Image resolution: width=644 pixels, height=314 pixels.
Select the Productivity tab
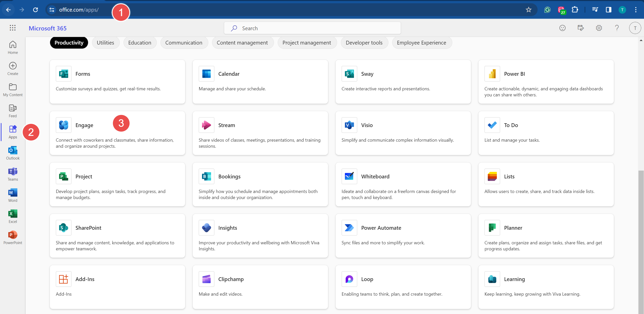point(69,42)
